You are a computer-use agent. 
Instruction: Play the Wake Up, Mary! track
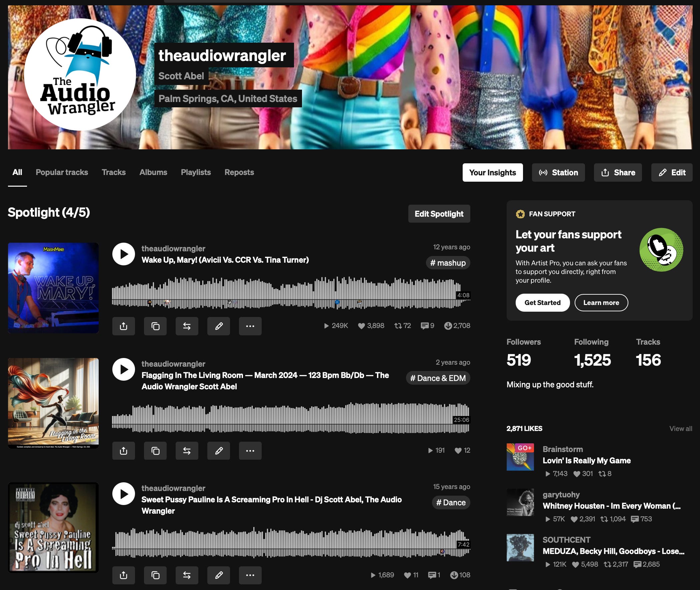tap(123, 254)
